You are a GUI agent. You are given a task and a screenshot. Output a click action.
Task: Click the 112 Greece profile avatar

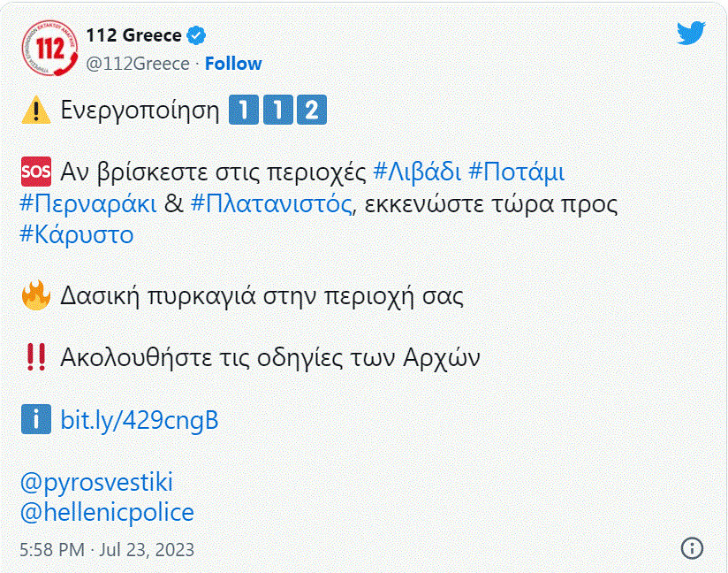(49, 50)
